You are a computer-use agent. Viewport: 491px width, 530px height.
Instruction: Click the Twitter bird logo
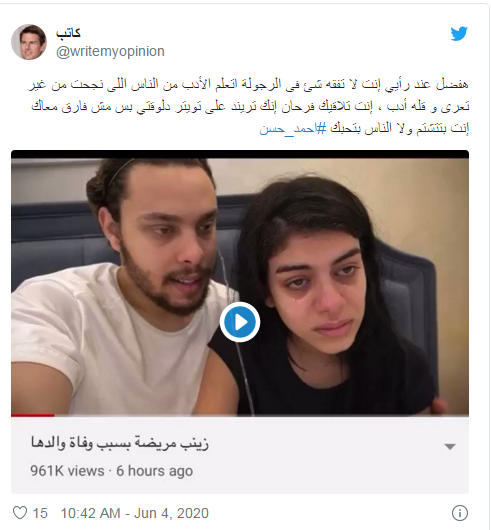point(459,33)
